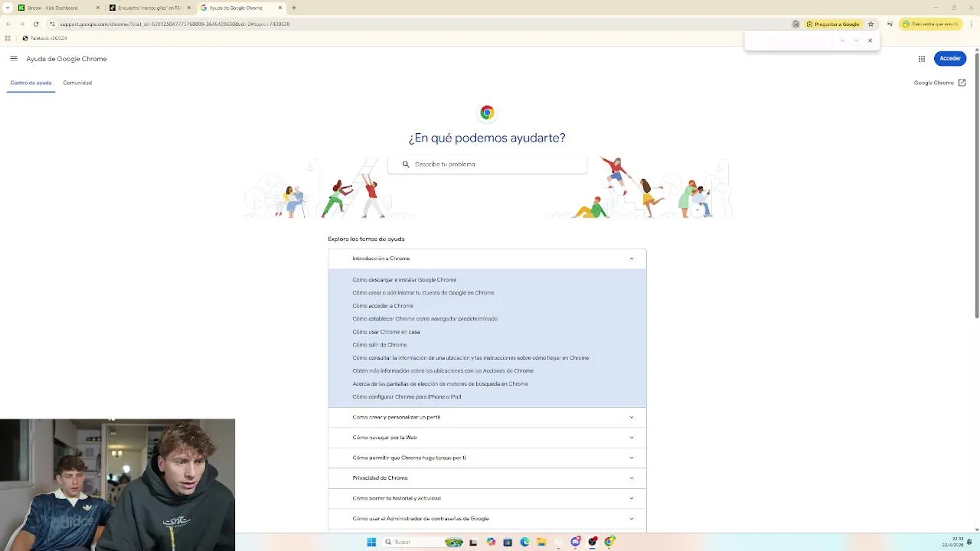View site information icon in address bar
The height and width of the screenshot is (551, 980).
pyautogui.click(x=52, y=24)
